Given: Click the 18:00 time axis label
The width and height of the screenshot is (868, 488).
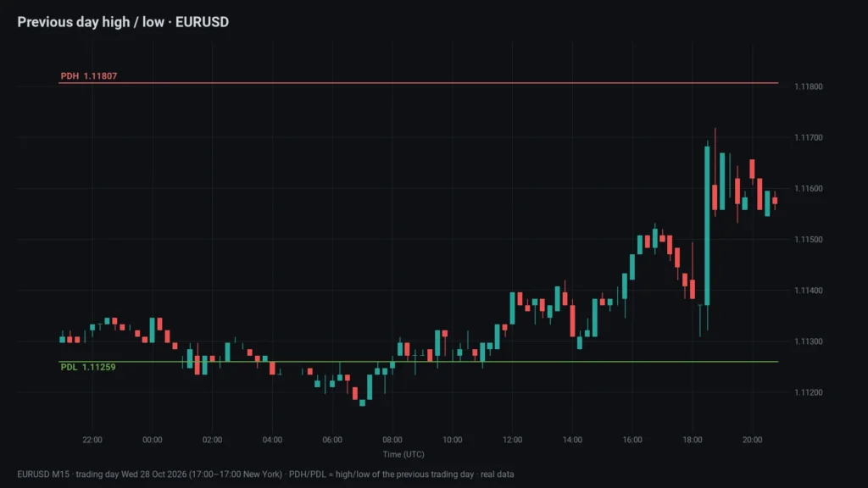Looking at the screenshot, I should pyautogui.click(x=693, y=440).
